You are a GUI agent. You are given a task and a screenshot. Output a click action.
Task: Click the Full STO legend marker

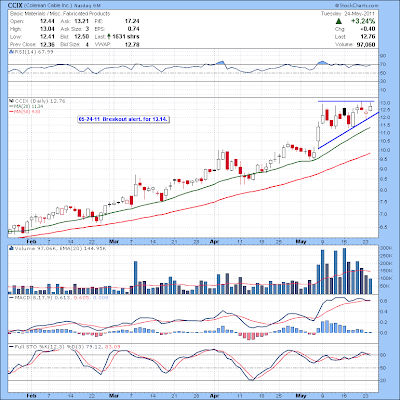(x=11, y=347)
